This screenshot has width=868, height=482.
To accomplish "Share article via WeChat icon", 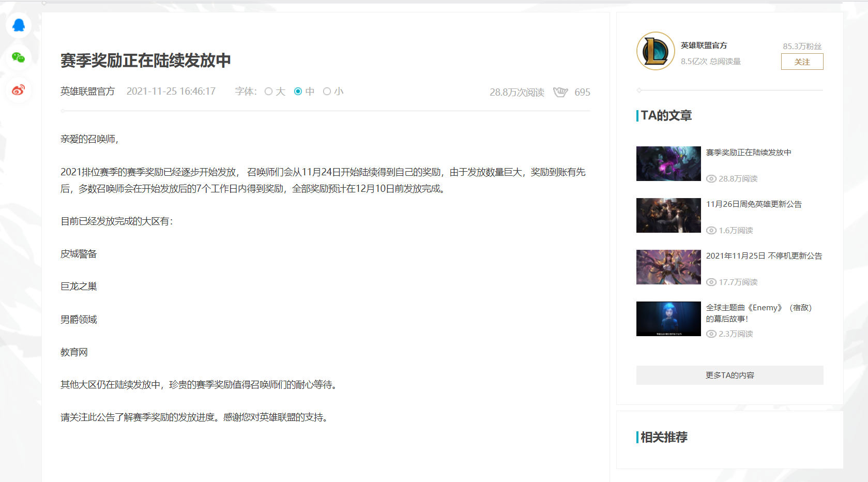I will (19, 57).
